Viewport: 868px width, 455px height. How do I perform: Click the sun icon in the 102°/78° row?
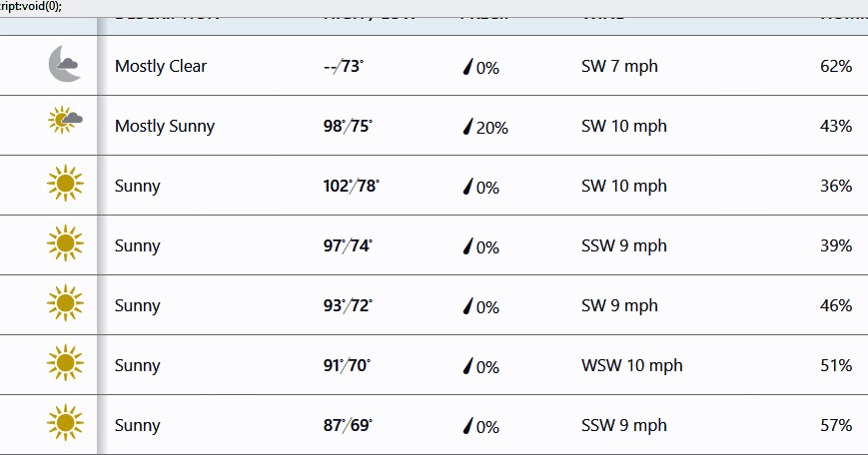pyautogui.click(x=65, y=184)
